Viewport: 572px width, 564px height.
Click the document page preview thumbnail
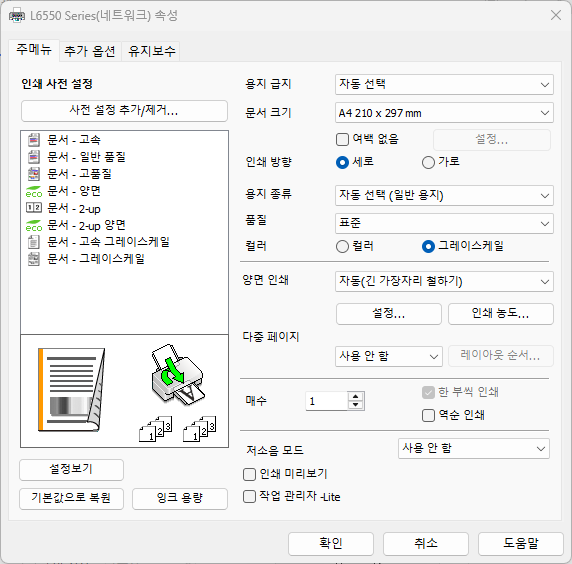72,390
